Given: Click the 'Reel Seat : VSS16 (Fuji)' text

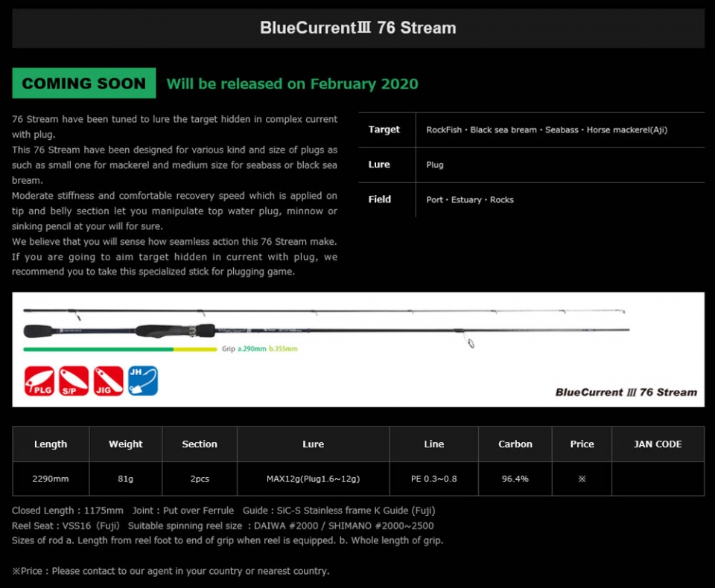Looking at the screenshot, I should 66,525.
